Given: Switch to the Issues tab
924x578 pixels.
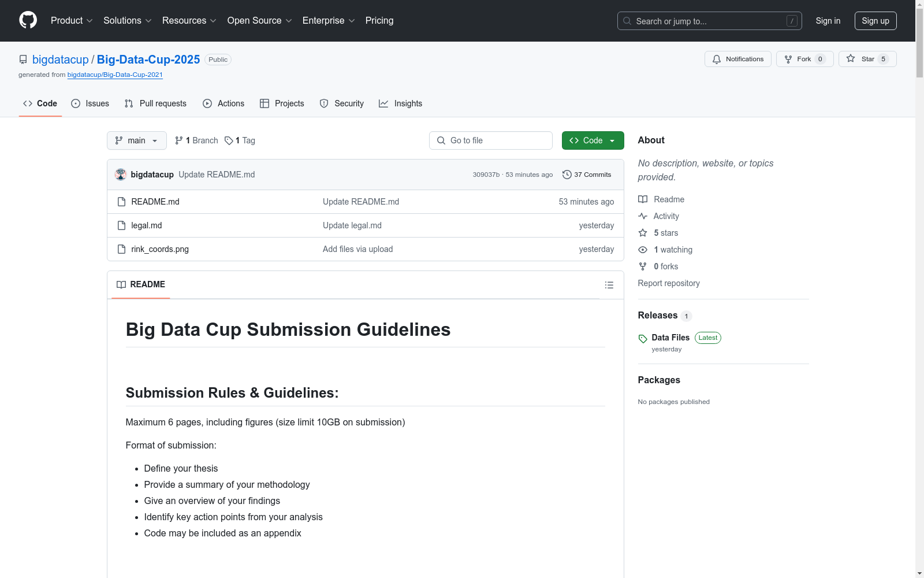Looking at the screenshot, I should [90, 103].
